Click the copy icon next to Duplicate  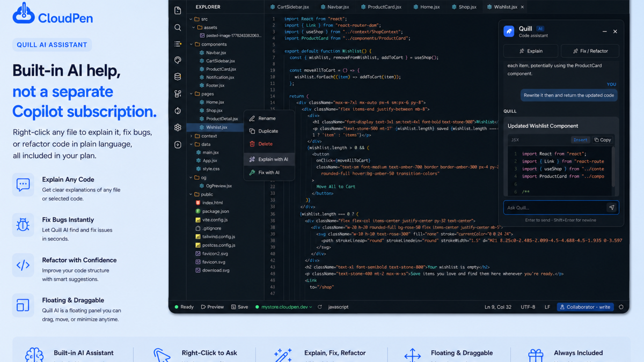coord(252,131)
